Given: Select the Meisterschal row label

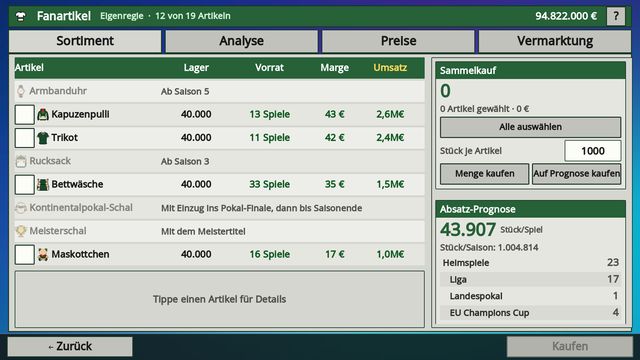Looking at the screenshot, I should 58,231.
